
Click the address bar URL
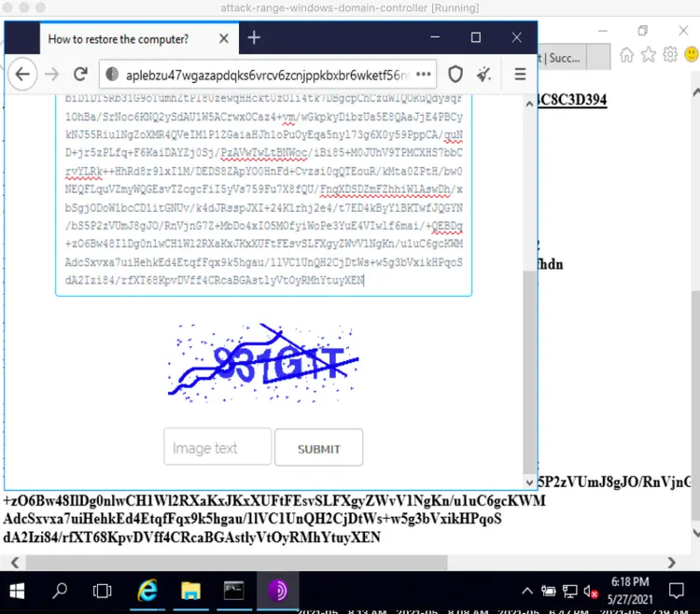266,75
